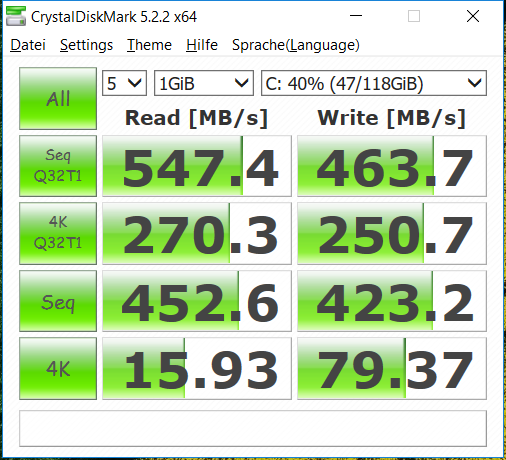506x460 pixels.
Task: Open the Hilfe menu
Action: tap(202, 45)
